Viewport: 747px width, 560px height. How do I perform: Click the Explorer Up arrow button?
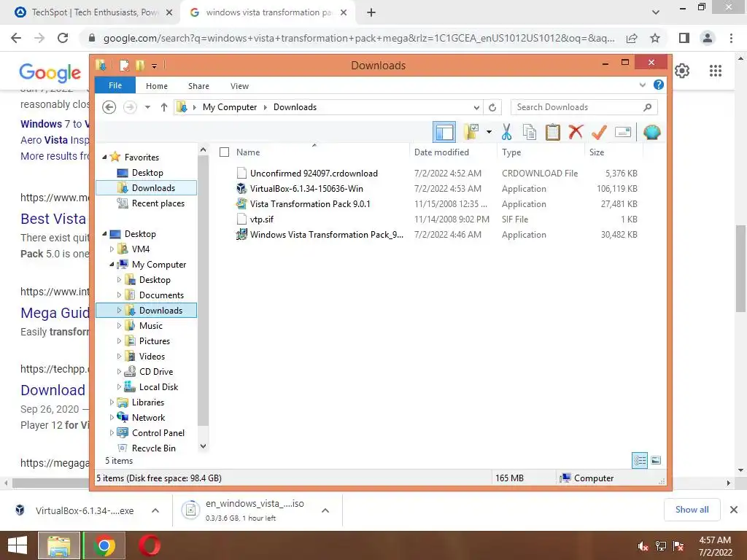pyautogui.click(x=164, y=107)
